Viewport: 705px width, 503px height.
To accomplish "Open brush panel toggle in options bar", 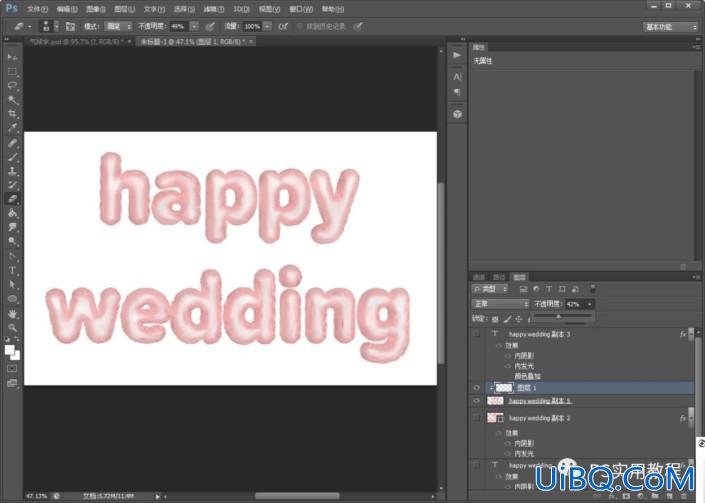I will coord(70,27).
